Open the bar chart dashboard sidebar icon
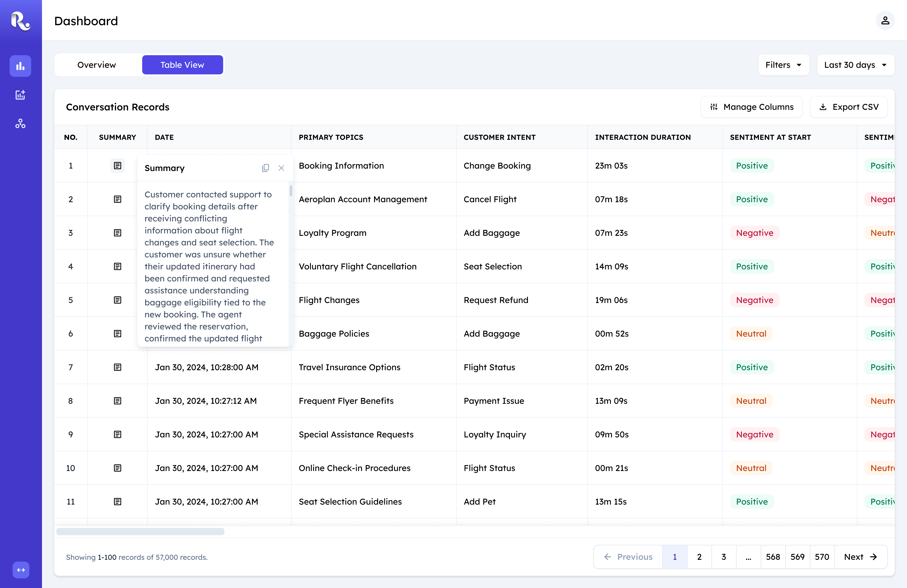Screen dimensions: 907x588 20,66
